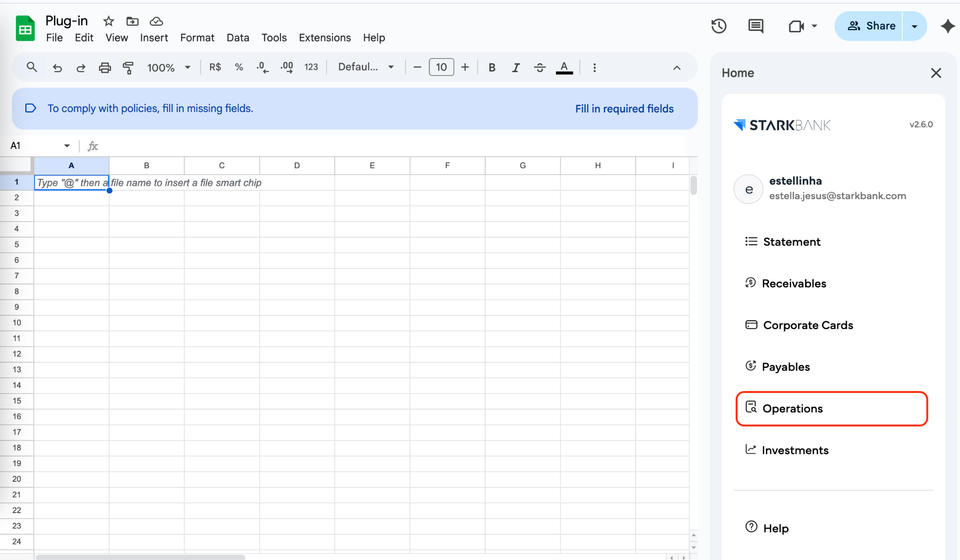The height and width of the screenshot is (560, 960).
Task: Click Fill in required fields link
Action: 624,109
